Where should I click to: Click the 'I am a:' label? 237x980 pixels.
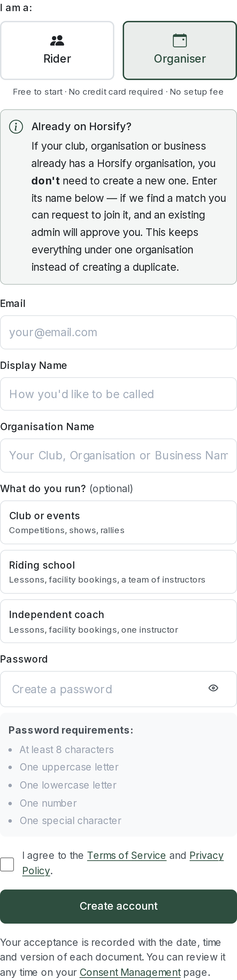click(x=16, y=8)
